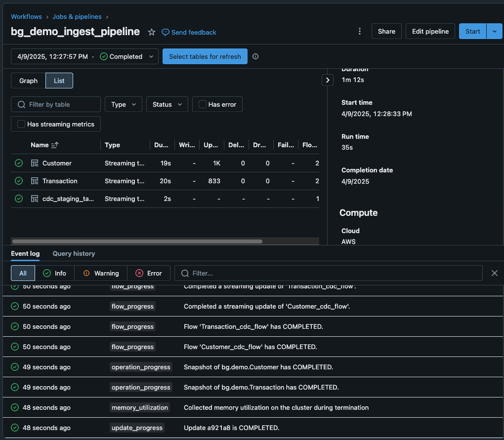Click the Customer row green status check

tap(19, 163)
